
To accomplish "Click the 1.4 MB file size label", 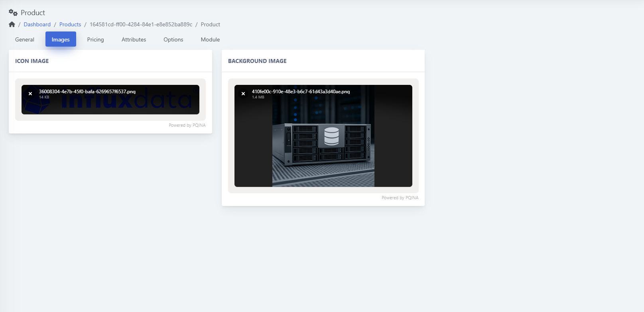I will coord(258,97).
